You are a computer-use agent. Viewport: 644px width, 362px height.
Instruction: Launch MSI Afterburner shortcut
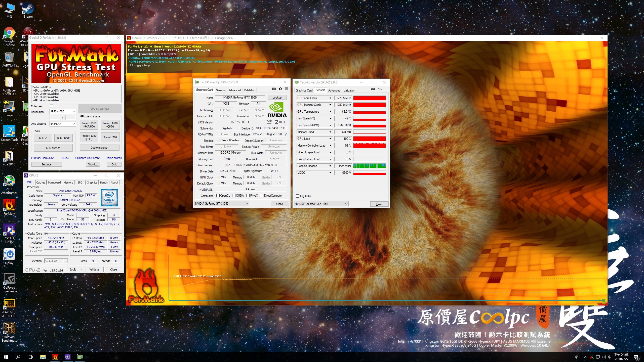(9, 185)
